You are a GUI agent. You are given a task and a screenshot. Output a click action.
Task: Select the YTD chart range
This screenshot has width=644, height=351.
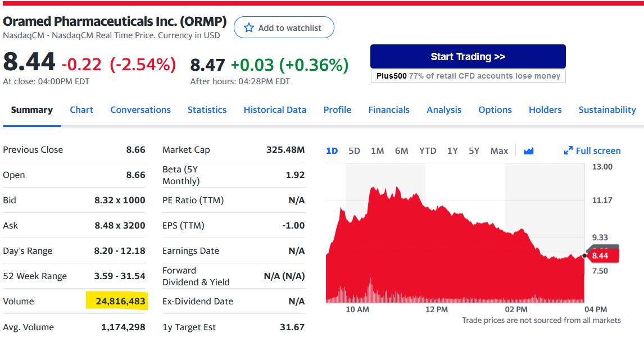[428, 151]
